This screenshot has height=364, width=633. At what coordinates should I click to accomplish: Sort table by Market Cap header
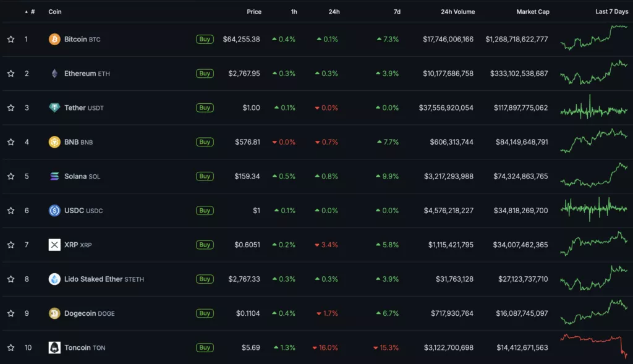[x=532, y=12]
